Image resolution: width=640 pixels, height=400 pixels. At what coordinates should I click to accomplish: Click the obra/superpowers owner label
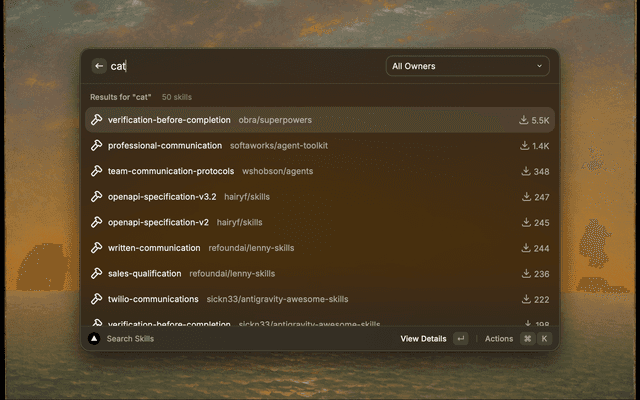(x=274, y=120)
